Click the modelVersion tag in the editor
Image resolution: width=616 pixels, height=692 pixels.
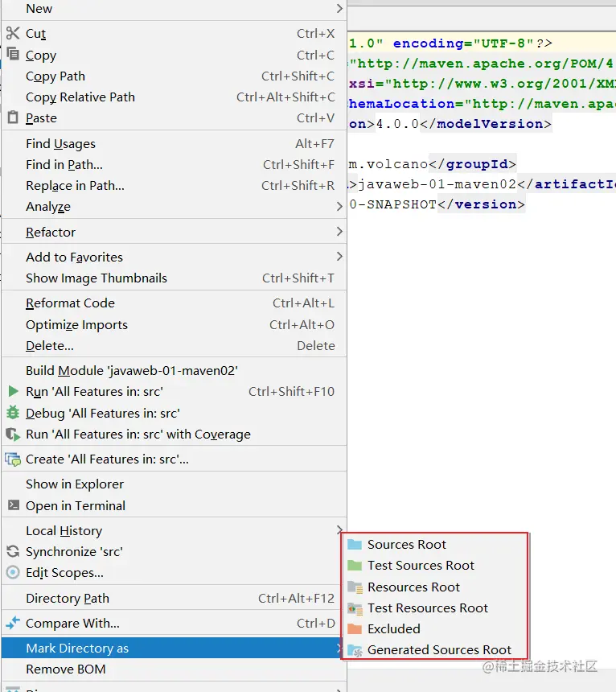click(486, 124)
